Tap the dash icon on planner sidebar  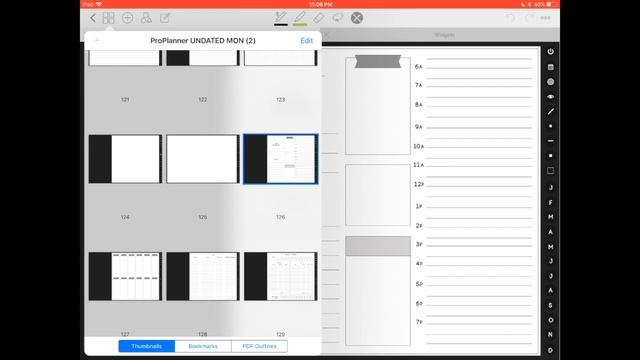[x=551, y=141]
